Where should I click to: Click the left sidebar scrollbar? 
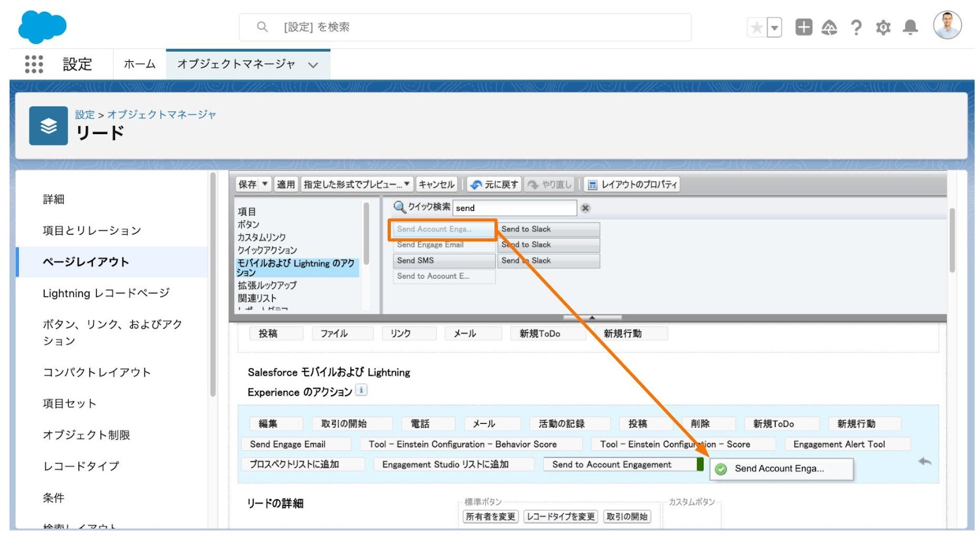[x=213, y=285]
